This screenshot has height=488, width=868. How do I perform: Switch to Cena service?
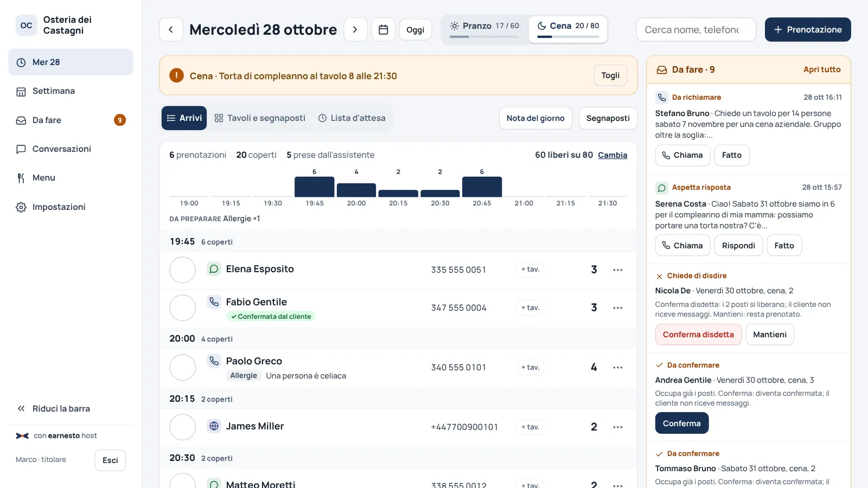568,29
